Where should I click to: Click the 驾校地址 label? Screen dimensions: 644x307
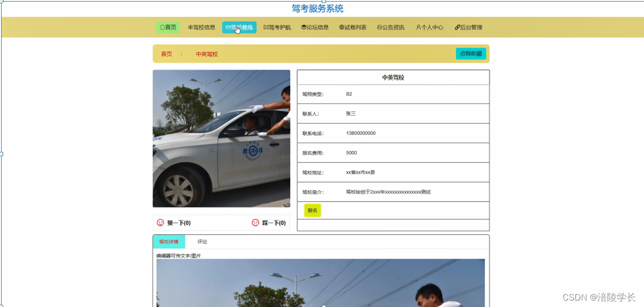(313, 172)
